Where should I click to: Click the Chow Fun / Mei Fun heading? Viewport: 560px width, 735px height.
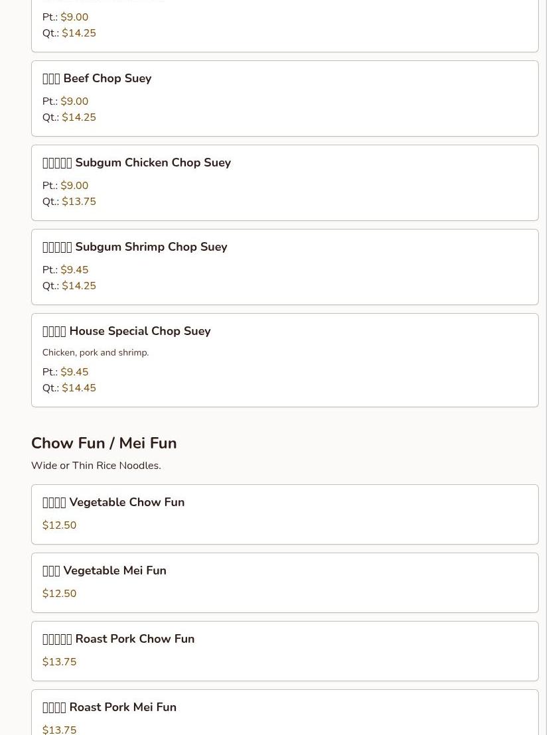104,443
